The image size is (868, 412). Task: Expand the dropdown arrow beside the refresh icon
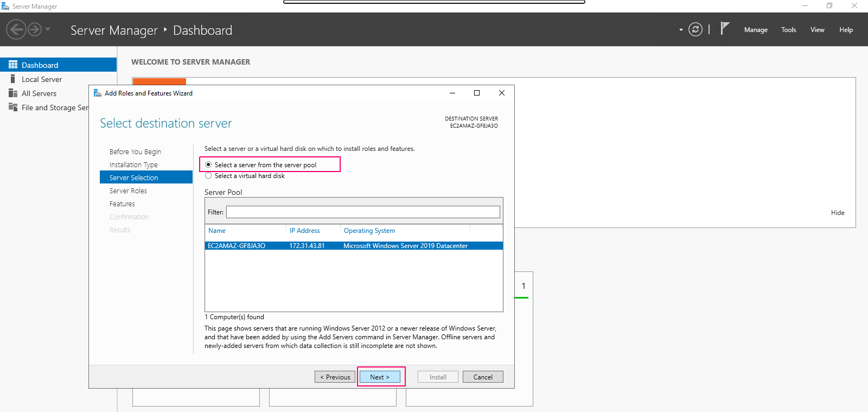681,30
